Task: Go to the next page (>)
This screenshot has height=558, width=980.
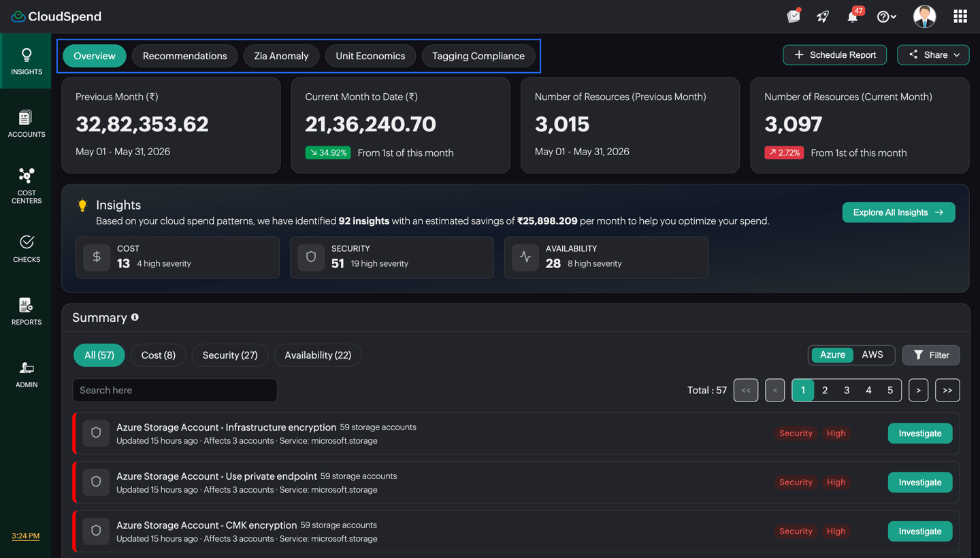Action: 918,390
